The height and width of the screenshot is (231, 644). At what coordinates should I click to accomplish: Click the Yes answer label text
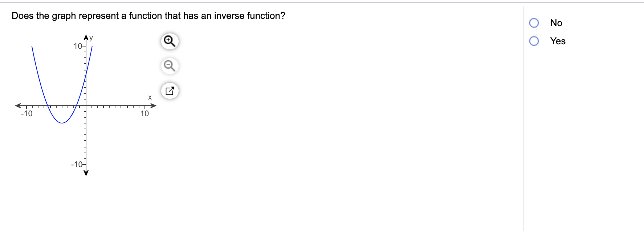[x=558, y=41]
